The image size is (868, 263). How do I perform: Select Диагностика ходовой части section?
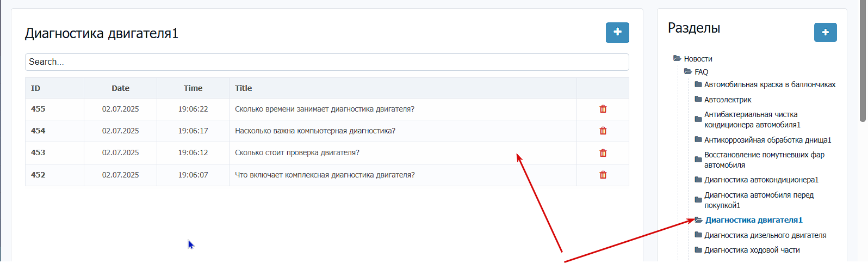click(x=752, y=250)
